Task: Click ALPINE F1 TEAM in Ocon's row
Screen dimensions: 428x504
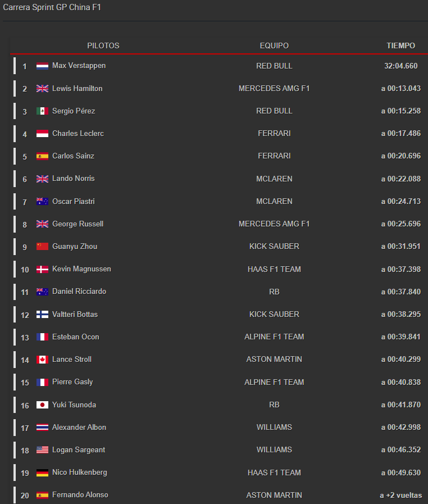Action: tap(274, 337)
